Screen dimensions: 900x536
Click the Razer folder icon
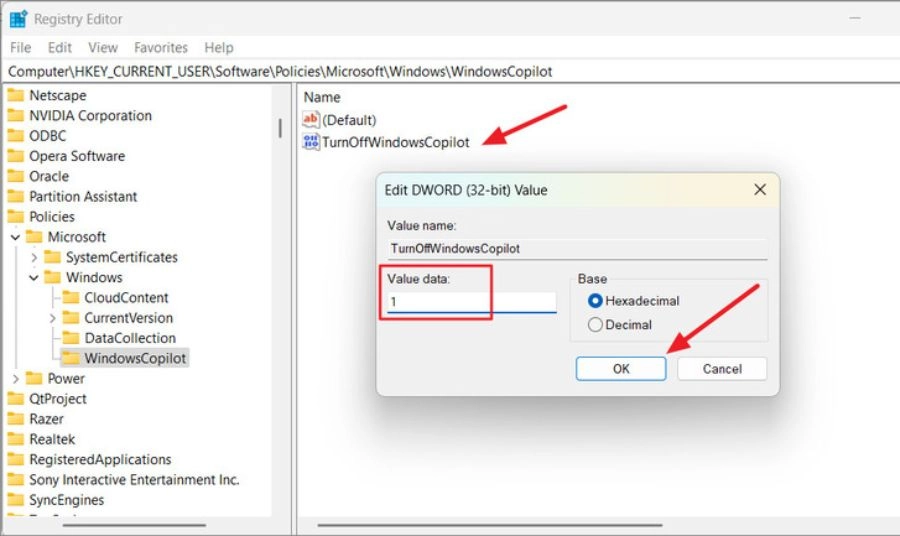coord(15,418)
